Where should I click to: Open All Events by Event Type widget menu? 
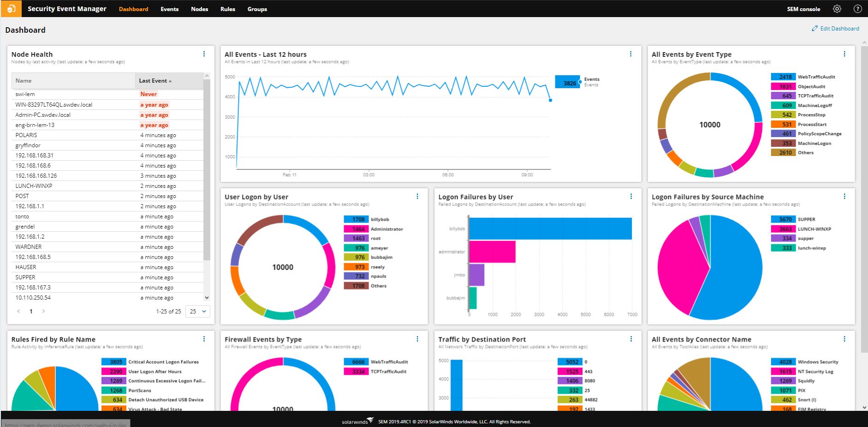[844, 54]
